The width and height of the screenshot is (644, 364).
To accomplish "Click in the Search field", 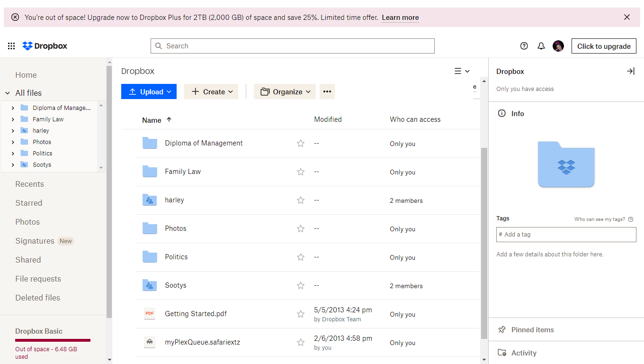I will [x=293, y=46].
